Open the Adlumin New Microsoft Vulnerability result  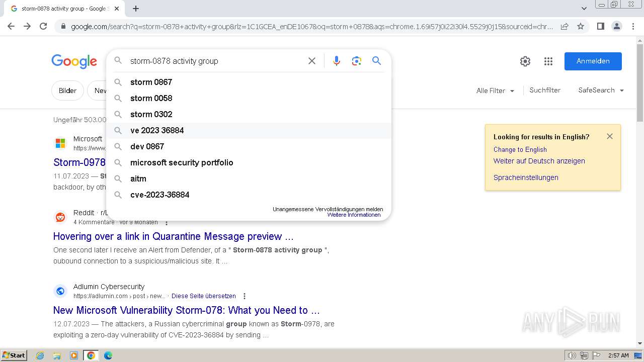tap(187, 310)
